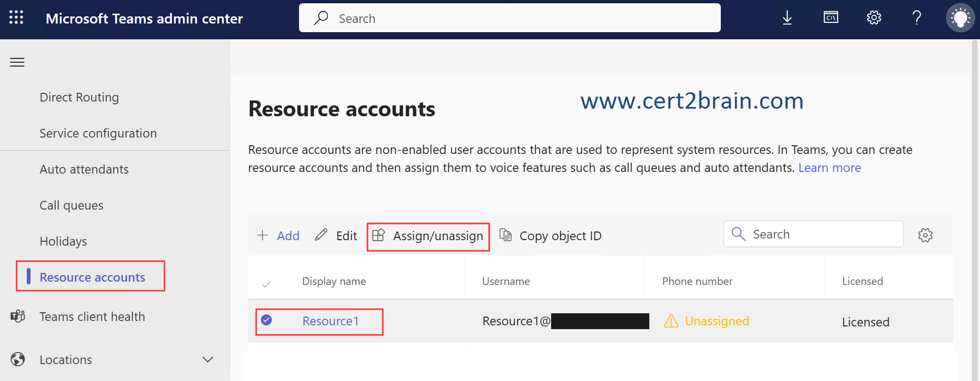The image size is (980, 381).
Task: Collapse navigation with hamburger menu icon
Action: (17, 62)
